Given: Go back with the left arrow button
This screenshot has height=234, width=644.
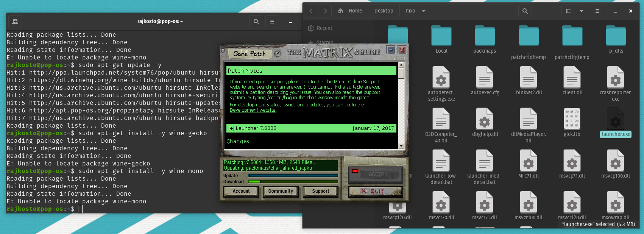Looking at the screenshot, I should pos(311,11).
